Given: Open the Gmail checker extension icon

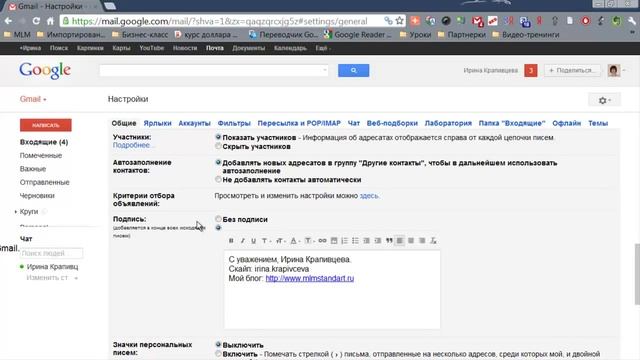Looking at the screenshot, I should point(477,21).
